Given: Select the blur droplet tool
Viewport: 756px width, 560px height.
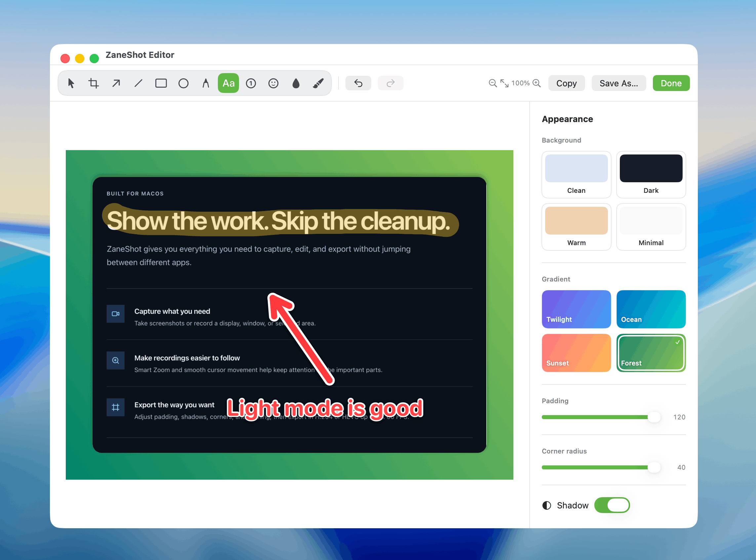Looking at the screenshot, I should click(296, 83).
